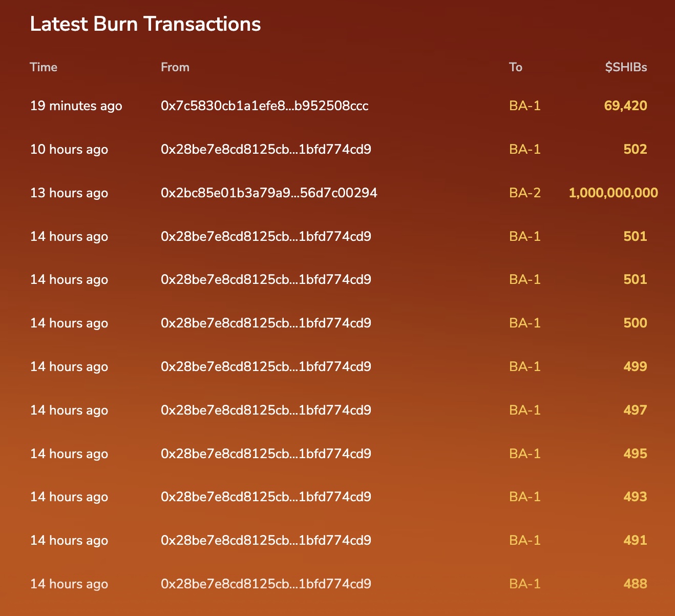Screen dimensions: 675x616
Task: Select '14 hours ago' in the 495 row
Action: (69, 454)
